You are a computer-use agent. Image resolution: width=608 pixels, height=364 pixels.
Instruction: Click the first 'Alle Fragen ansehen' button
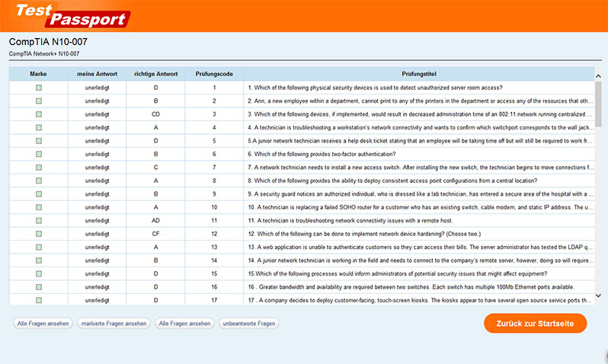[x=43, y=324]
